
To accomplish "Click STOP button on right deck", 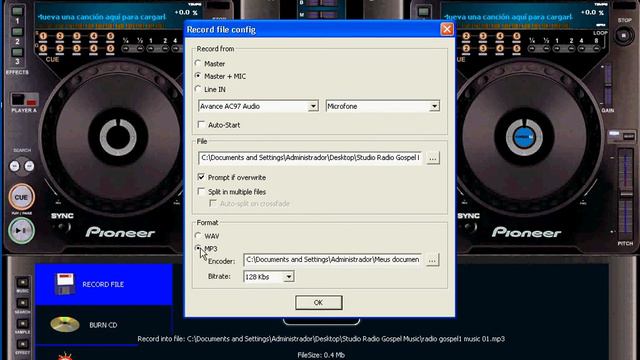I will click(x=624, y=36).
